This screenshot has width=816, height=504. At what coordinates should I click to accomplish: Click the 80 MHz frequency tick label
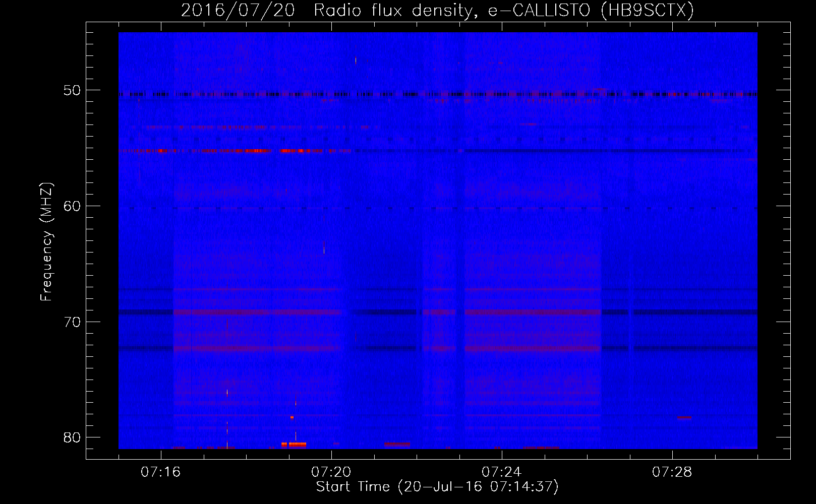click(72, 437)
